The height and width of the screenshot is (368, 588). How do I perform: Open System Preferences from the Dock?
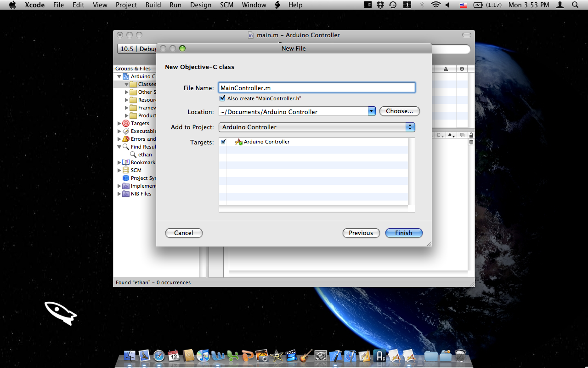point(321,356)
